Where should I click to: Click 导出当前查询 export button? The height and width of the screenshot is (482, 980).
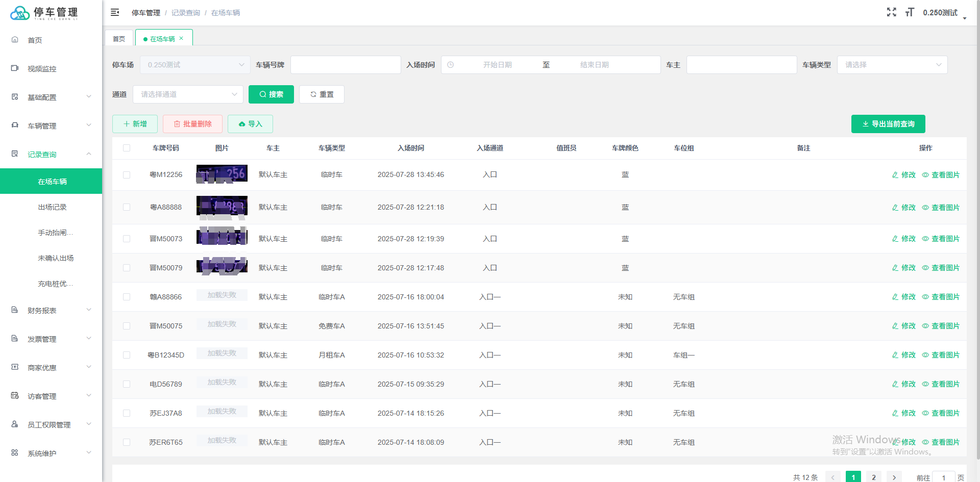coord(888,124)
